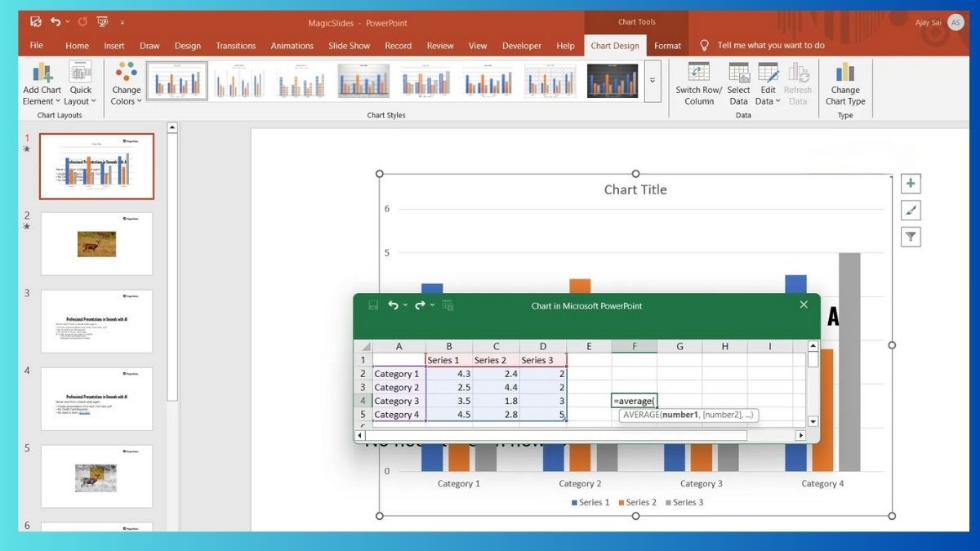Image resolution: width=980 pixels, height=551 pixels.
Task: Open Select Data in the ribbon
Action: [x=738, y=82]
